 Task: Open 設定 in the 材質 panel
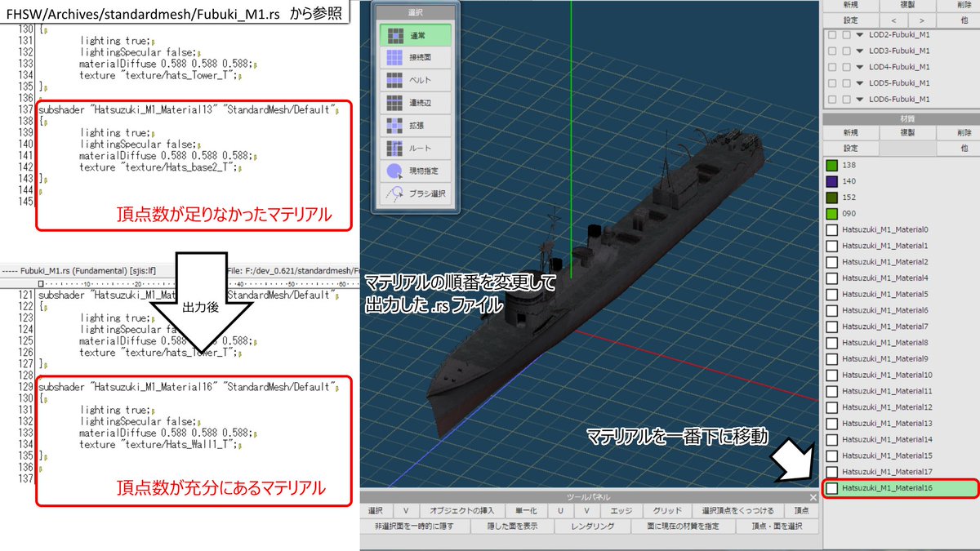851,149
